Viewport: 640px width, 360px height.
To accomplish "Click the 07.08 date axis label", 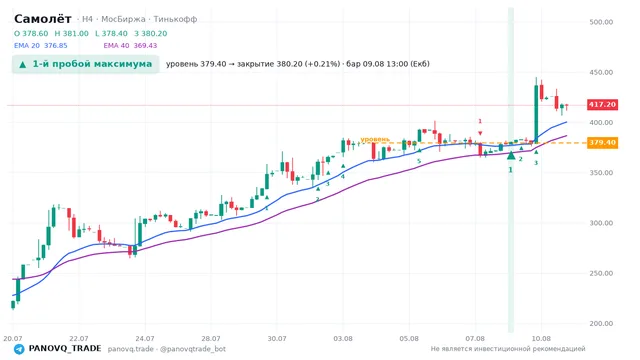I will click(x=475, y=338).
